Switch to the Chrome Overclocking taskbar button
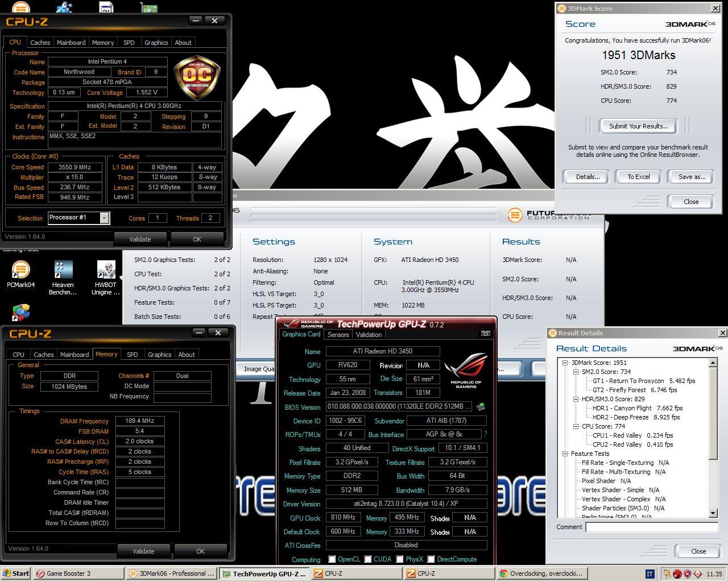Image resolution: width=728 pixels, height=582 pixels. [542, 573]
